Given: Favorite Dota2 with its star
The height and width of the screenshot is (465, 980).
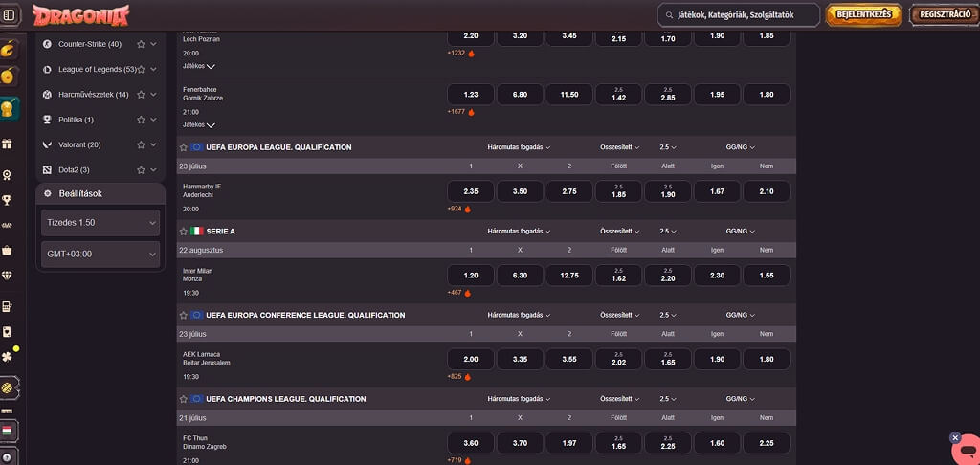Looking at the screenshot, I should click(x=141, y=170).
